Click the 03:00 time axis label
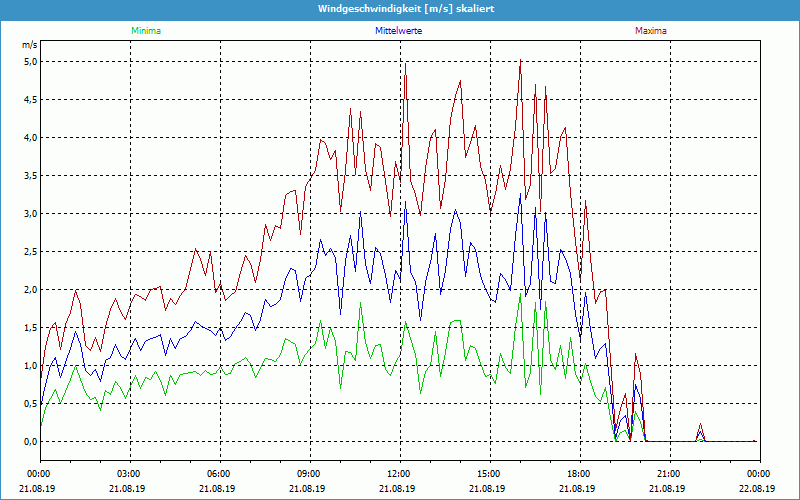The width and height of the screenshot is (800, 500). coord(130,474)
